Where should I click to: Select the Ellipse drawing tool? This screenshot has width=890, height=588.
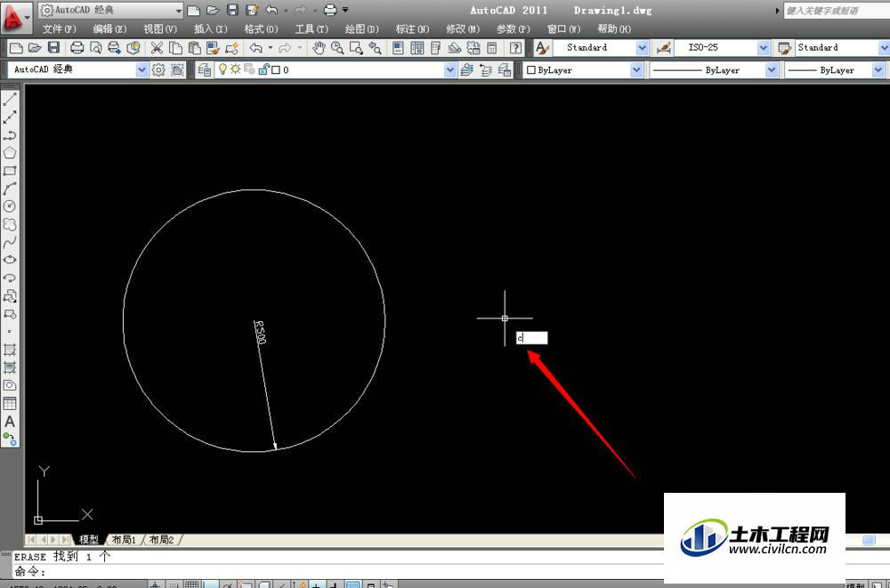[10, 260]
